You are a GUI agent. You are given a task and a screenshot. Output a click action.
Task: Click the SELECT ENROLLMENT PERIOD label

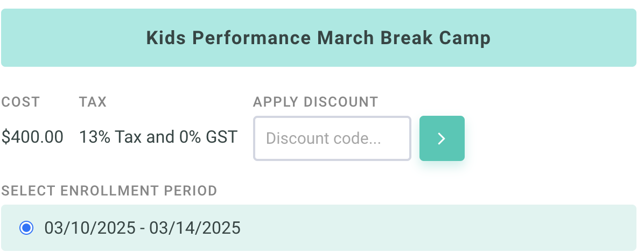coord(109,190)
